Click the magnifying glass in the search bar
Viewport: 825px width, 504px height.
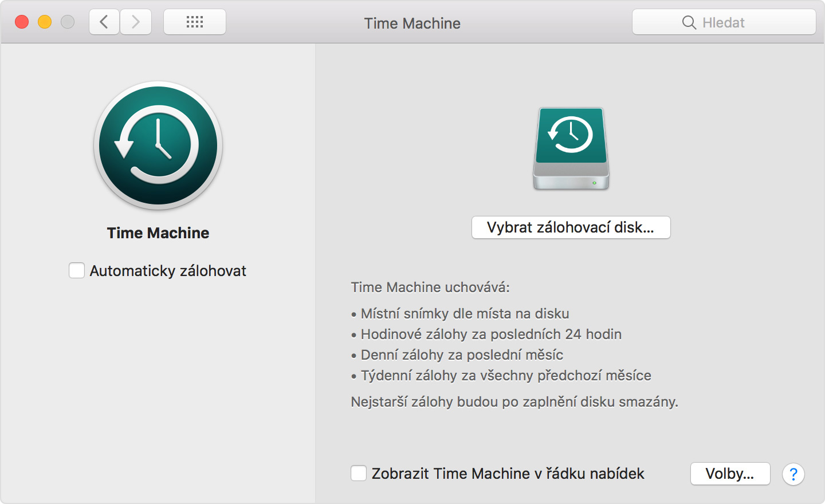(689, 22)
